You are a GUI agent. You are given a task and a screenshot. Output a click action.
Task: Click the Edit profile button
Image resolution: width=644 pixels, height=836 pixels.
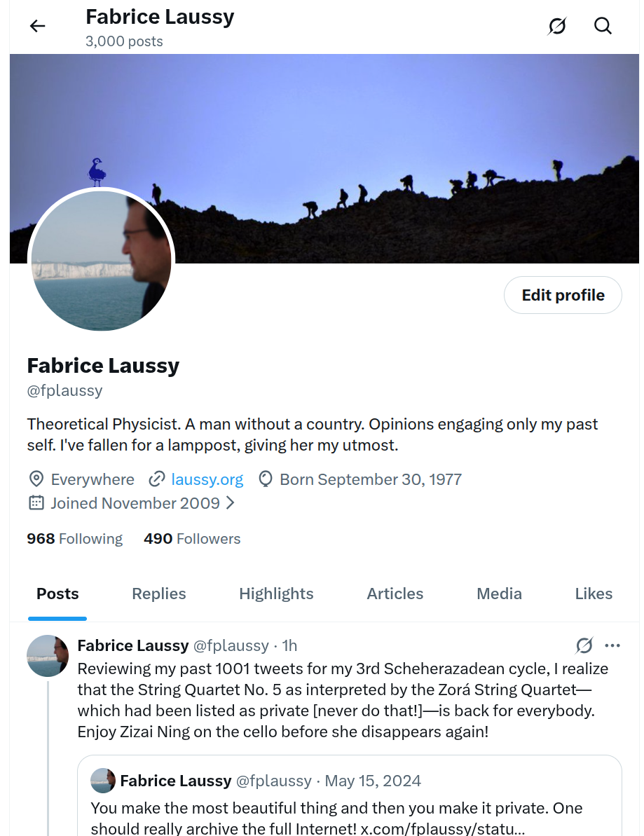563,295
